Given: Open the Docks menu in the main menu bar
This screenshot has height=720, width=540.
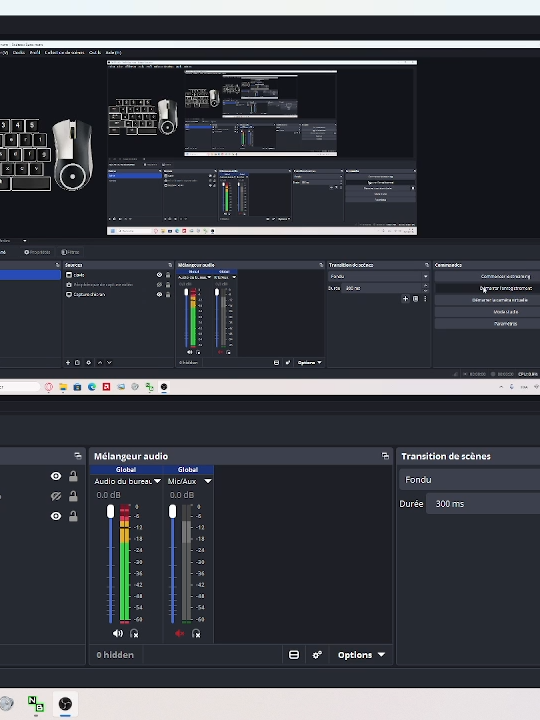Looking at the screenshot, I should tap(19, 52).
